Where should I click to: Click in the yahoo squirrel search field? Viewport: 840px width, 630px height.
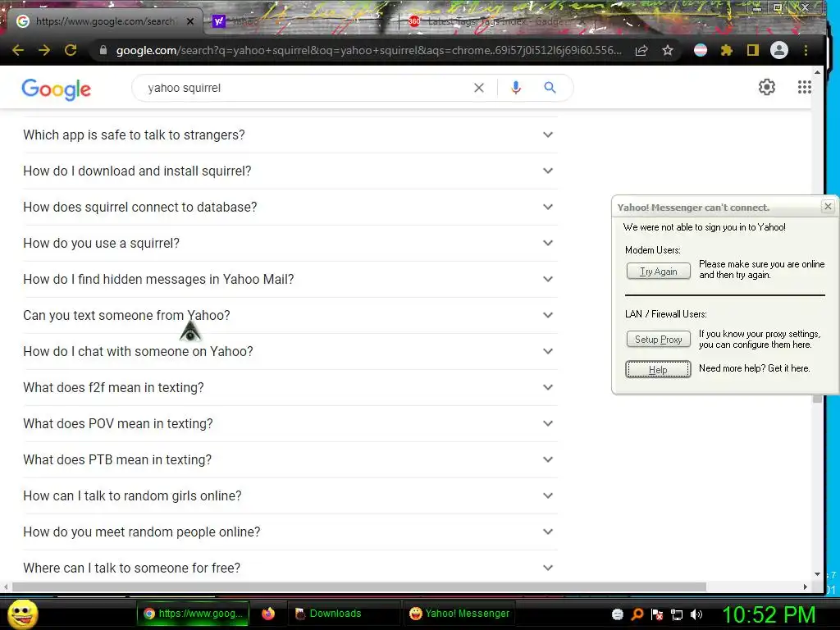[x=305, y=88]
